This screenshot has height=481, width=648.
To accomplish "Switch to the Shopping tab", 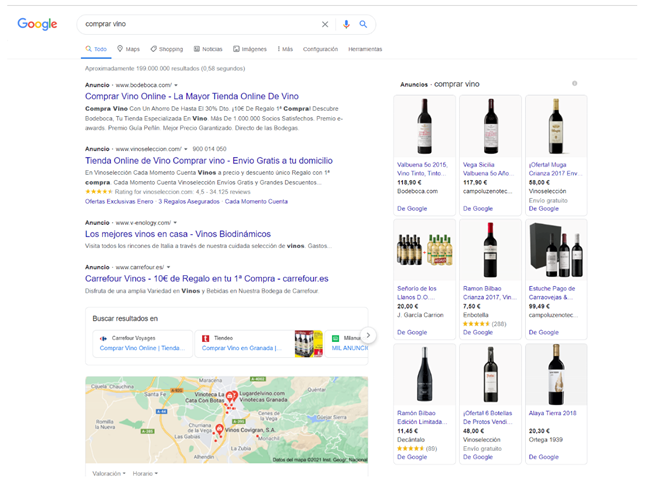I will (x=166, y=48).
